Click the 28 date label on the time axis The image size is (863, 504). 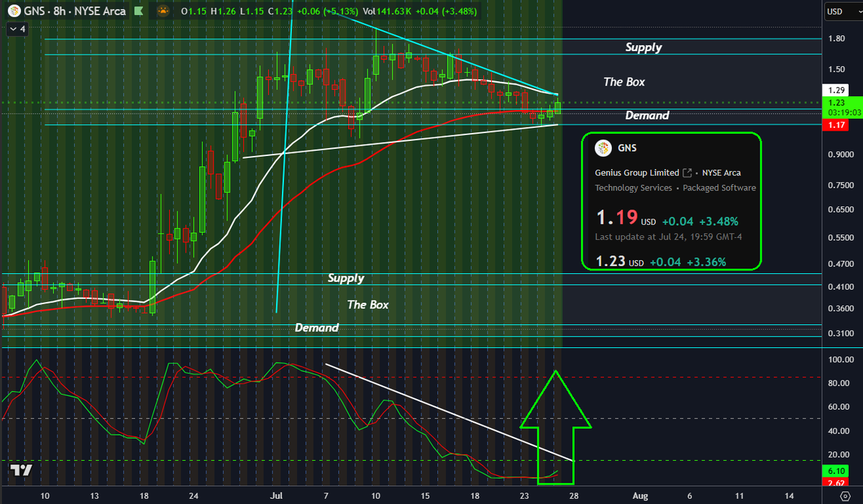click(573, 496)
